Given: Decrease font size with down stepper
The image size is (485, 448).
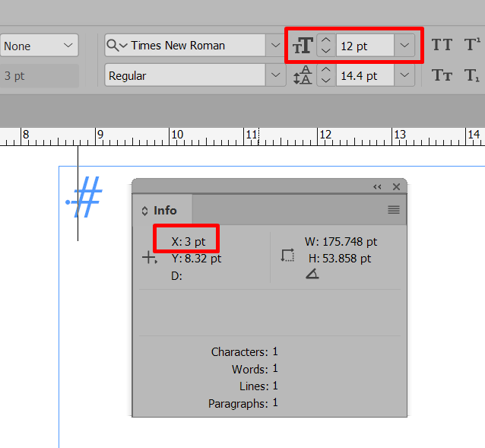Looking at the screenshot, I should [x=326, y=51].
